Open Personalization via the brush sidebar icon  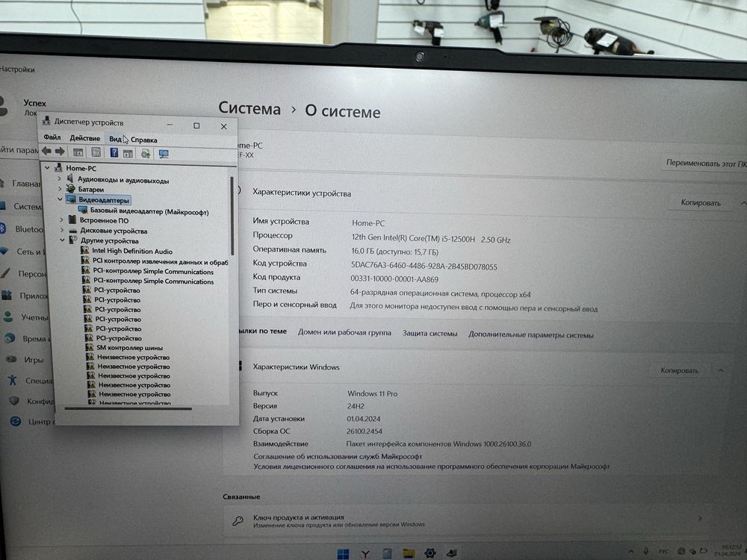5,273
